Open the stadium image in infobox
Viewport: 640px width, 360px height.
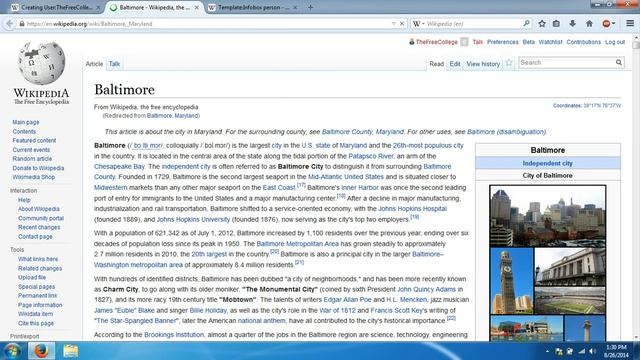click(x=570, y=300)
